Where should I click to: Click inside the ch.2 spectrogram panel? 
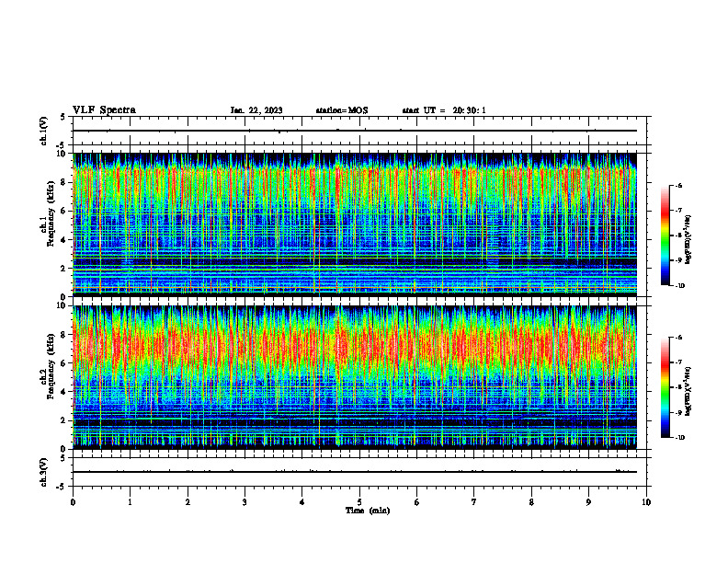355,377
